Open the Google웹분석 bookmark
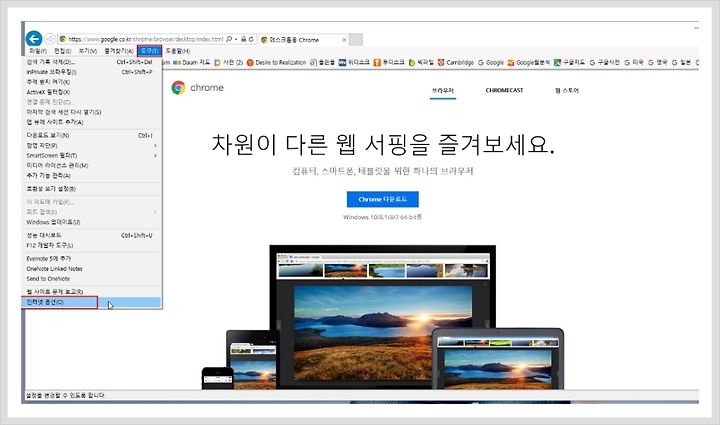This screenshot has width=720, height=425. [x=529, y=62]
